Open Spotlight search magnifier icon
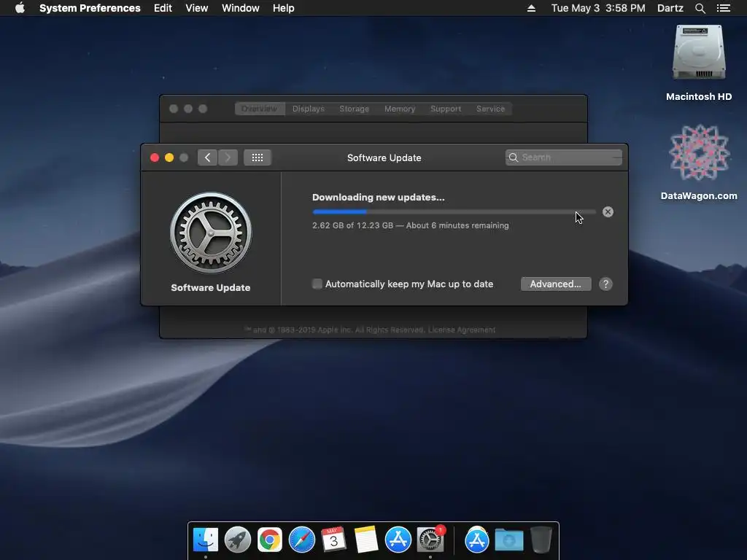Screen dimensions: 747x560 pos(700,8)
